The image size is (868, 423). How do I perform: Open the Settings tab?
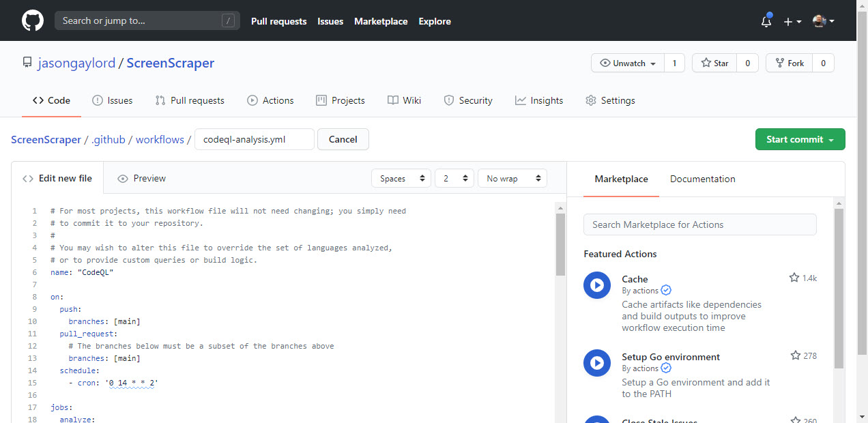610,100
